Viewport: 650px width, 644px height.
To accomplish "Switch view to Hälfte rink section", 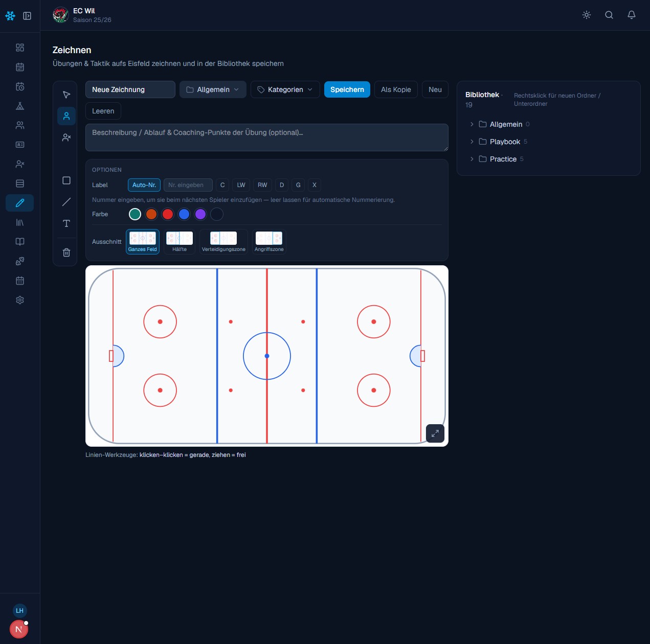I will 180,242.
